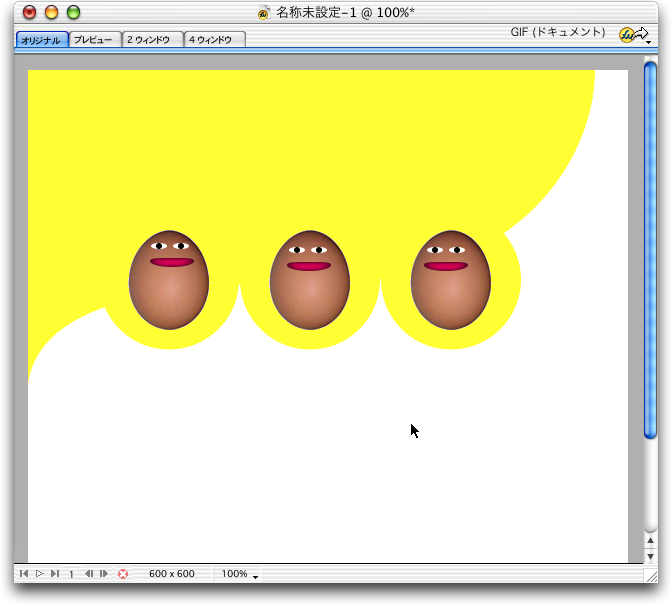Switch to the オリジナル tab
The image size is (672, 606).
[42, 40]
